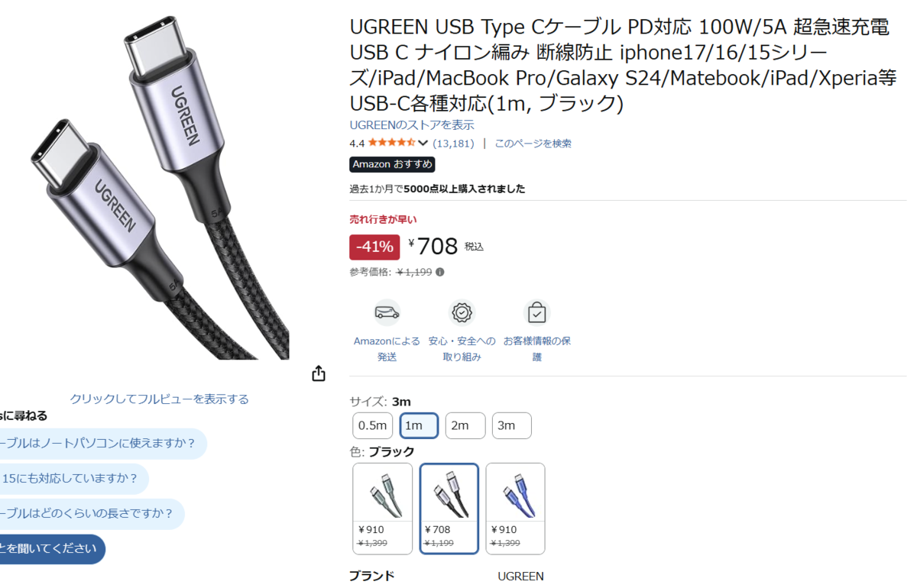
Task: Click the 安心・安全への取り組み badge icon
Action: 462,312
